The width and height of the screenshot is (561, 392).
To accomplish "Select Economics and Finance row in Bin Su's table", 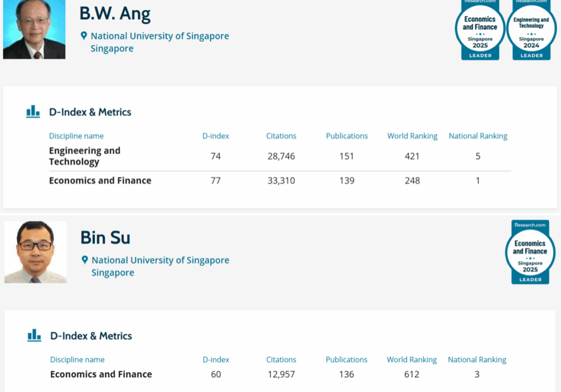I will pyautogui.click(x=101, y=374).
